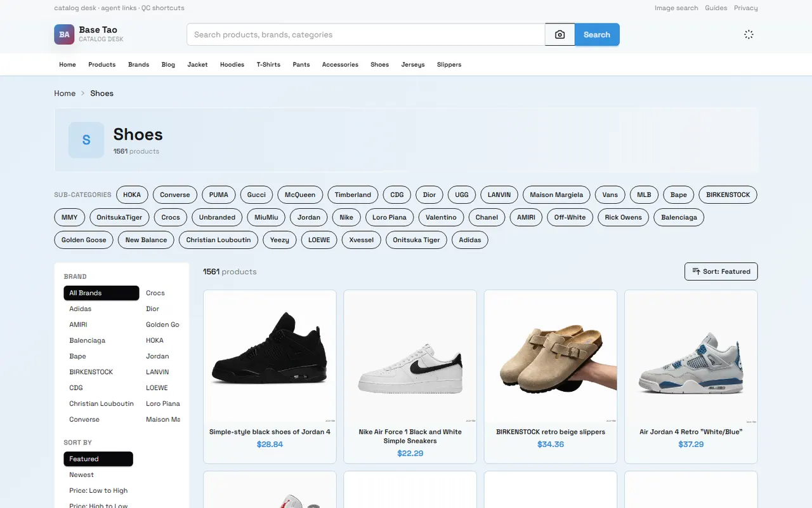This screenshot has width=812, height=508.
Task: Select the Off-White sub-category chip
Action: pos(570,217)
